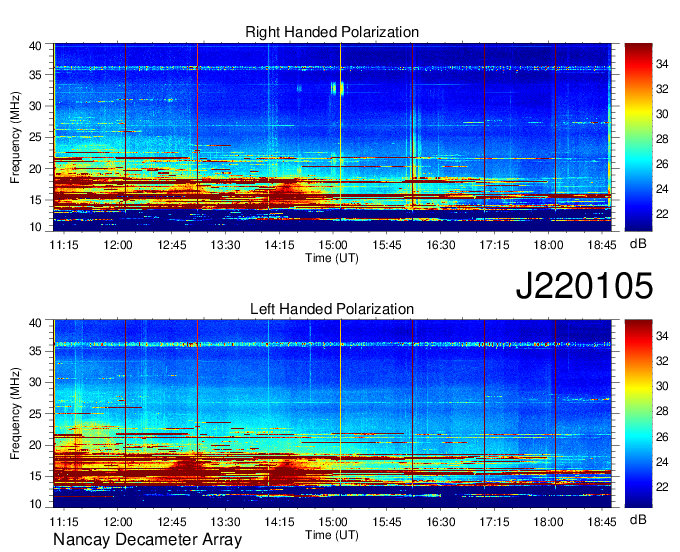The height and width of the screenshot is (552, 680).
Task: Click the "Right Handed Polarization" plot title
Action: [332, 32]
